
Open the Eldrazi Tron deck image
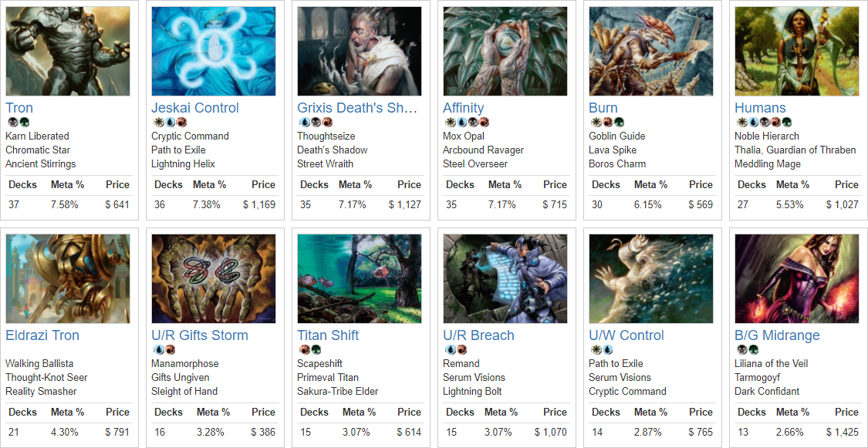tap(68, 279)
